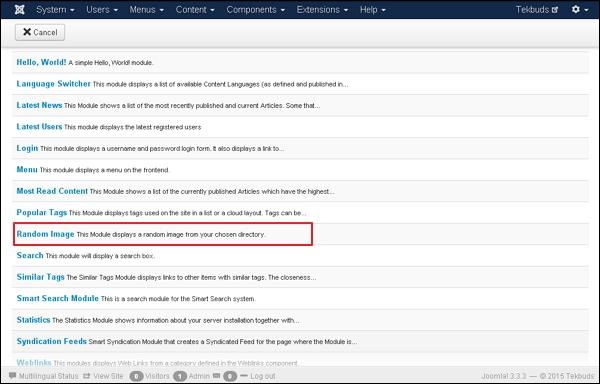Open the settings gear menu
Screen dimensions: 600x384
click(x=580, y=10)
